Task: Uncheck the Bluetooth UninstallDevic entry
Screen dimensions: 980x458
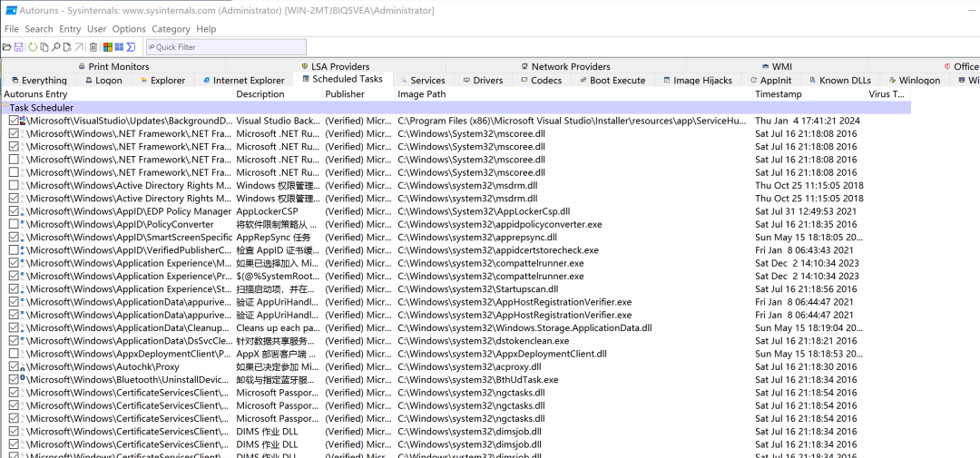Action: click(14, 379)
